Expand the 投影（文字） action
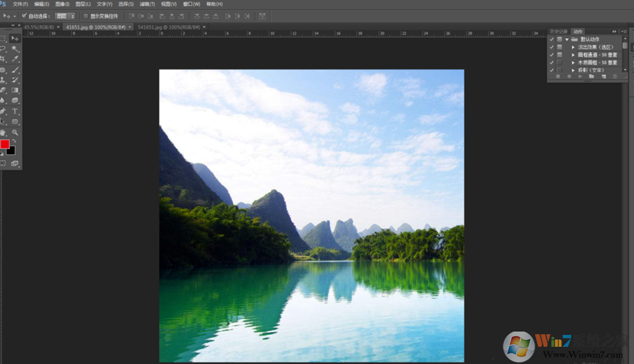Image resolution: width=634 pixels, height=364 pixels. [x=573, y=70]
